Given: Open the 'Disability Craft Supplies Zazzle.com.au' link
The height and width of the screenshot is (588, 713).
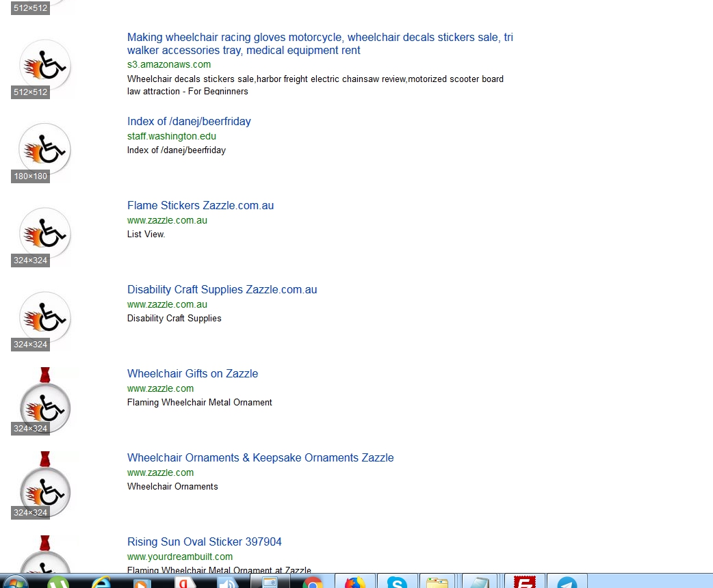Looking at the screenshot, I should pos(222,289).
